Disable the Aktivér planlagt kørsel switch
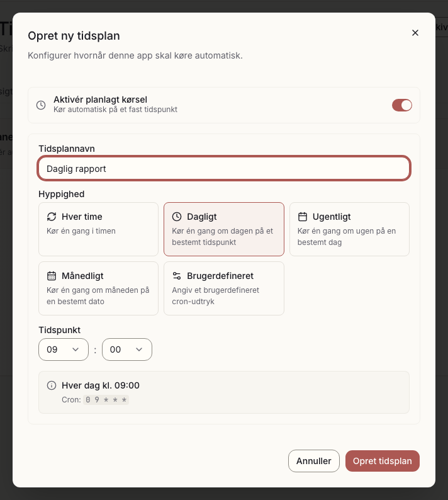 (402, 105)
